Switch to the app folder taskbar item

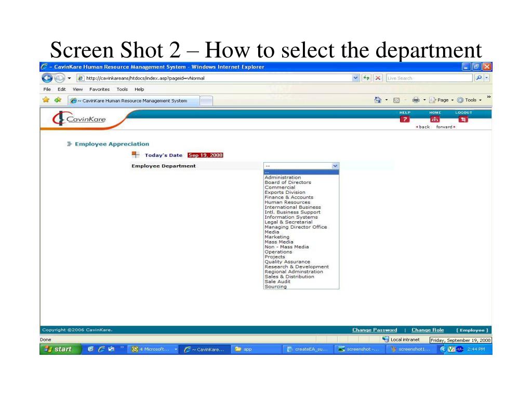click(257, 349)
